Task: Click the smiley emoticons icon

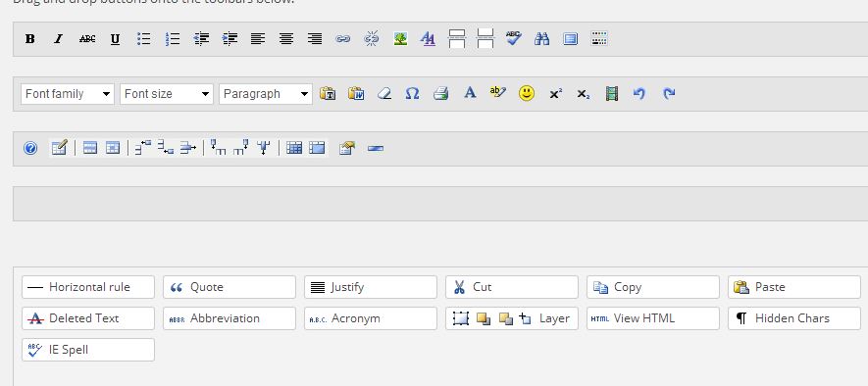Action: click(527, 93)
